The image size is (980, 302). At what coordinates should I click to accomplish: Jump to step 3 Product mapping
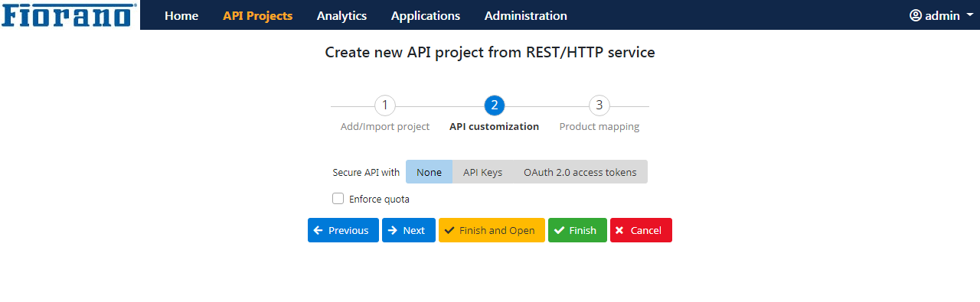tap(599, 106)
